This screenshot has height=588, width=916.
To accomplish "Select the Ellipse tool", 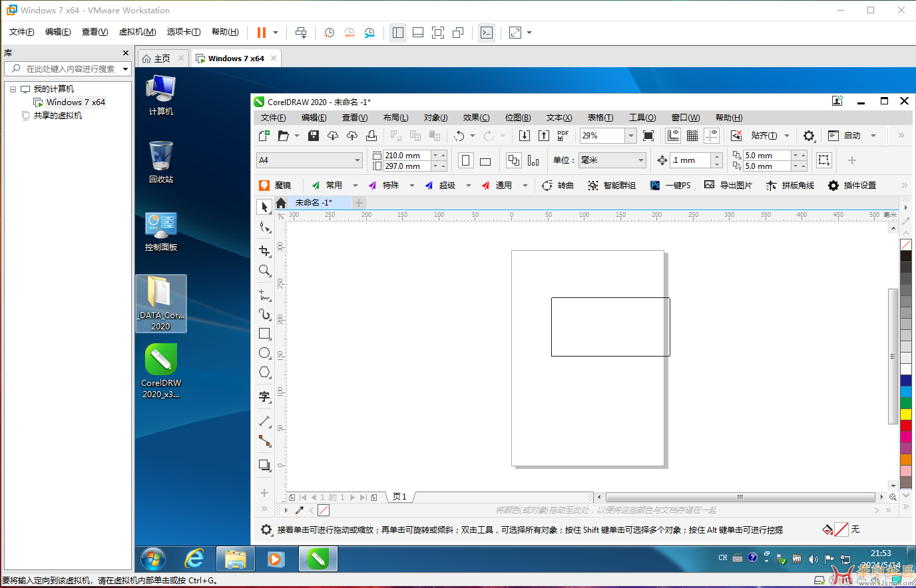I will [x=264, y=353].
